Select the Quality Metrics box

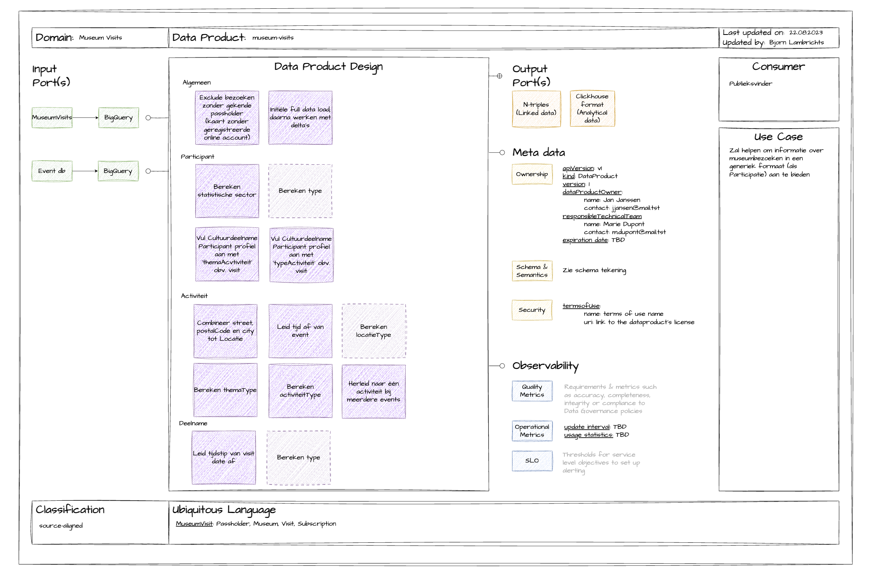coord(532,391)
